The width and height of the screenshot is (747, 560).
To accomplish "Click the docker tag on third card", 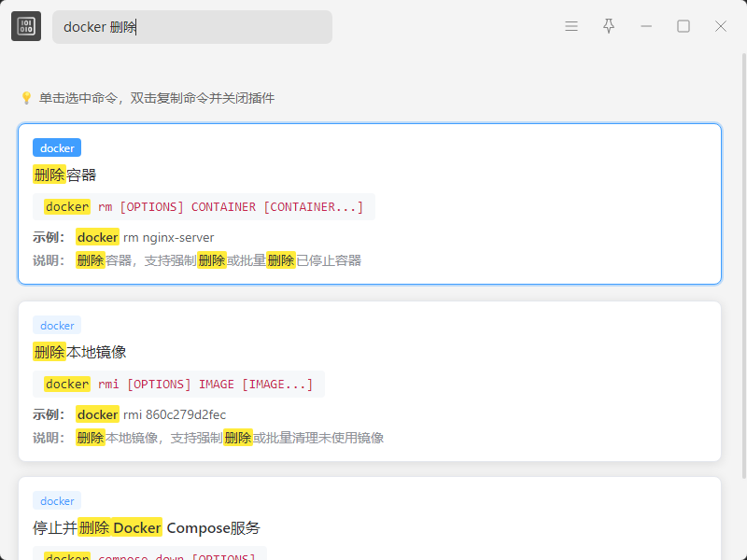I will coord(57,500).
